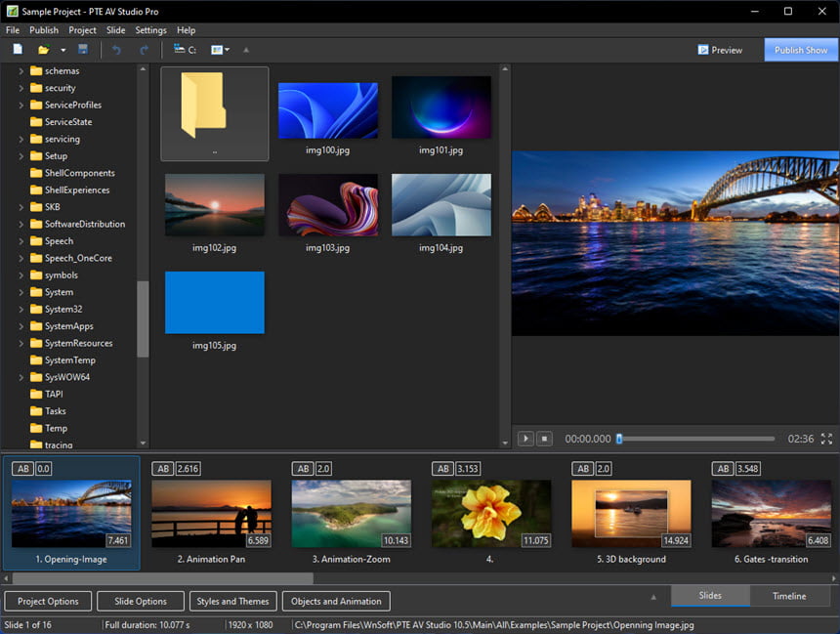The width and height of the screenshot is (840, 634).
Task: Select the Speech_OneCore folder
Action: pyautogui.click(x=71, y=258)
